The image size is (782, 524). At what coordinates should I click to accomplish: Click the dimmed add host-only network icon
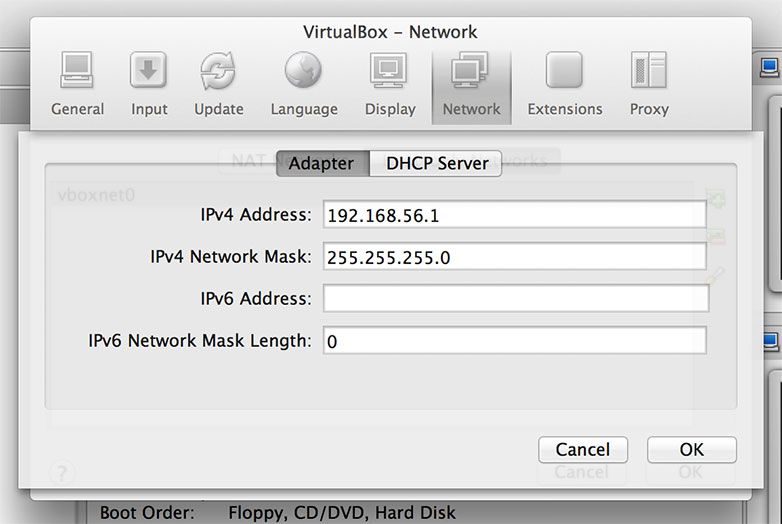tap(716, 199)
